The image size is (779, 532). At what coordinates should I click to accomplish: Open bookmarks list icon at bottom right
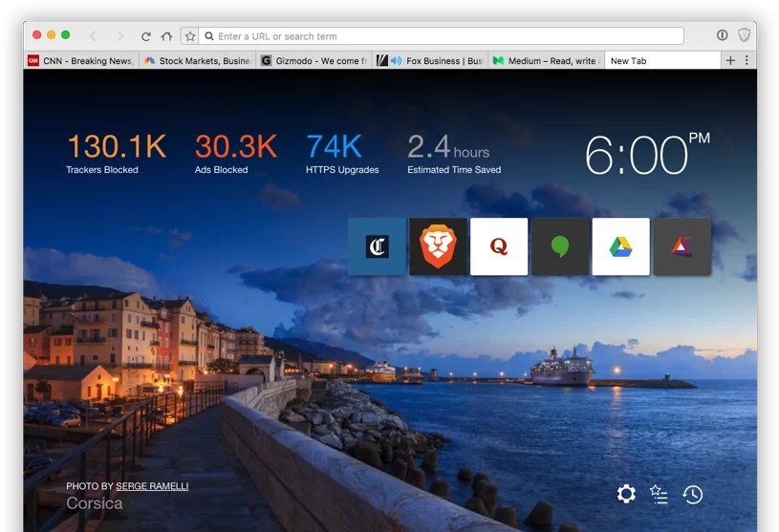659,494
